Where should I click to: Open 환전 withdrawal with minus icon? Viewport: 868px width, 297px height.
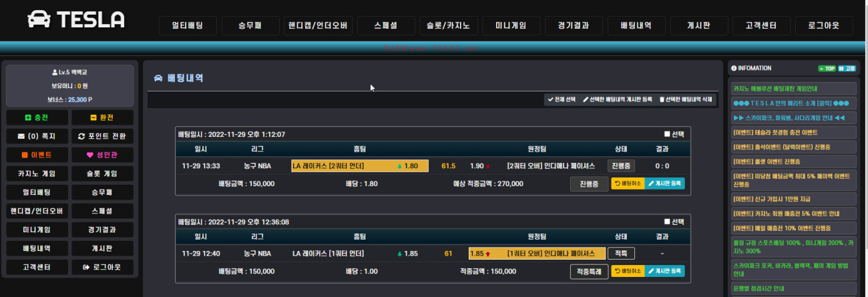[x=102, y=117]
